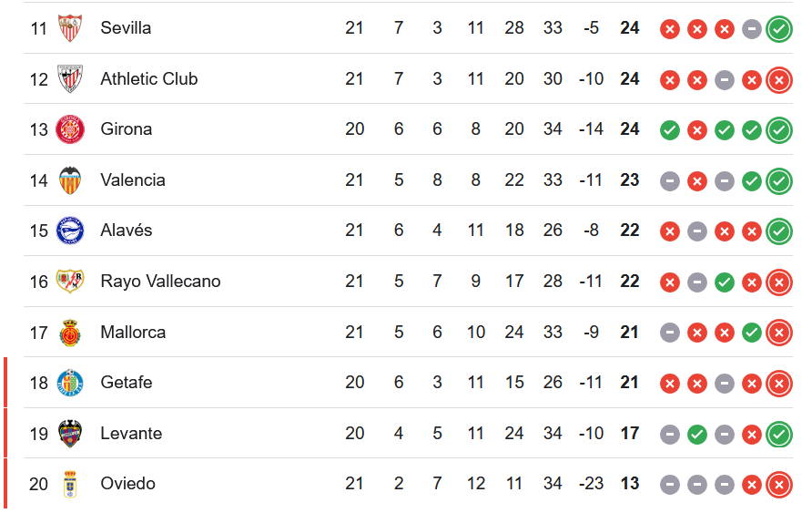Image resolution: width=812 pixels, height=513 pixels.
Task: Click the Athletic Club crest logo
Action: (70, 78)
